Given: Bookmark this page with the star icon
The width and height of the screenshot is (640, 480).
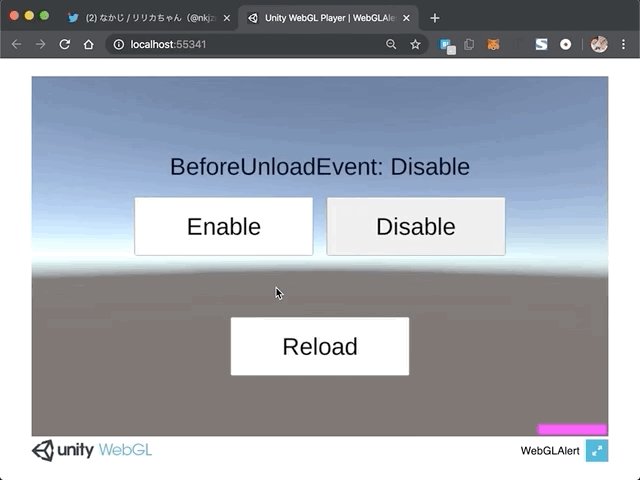Looking at the screenshot, I should (x=415, y=44).
